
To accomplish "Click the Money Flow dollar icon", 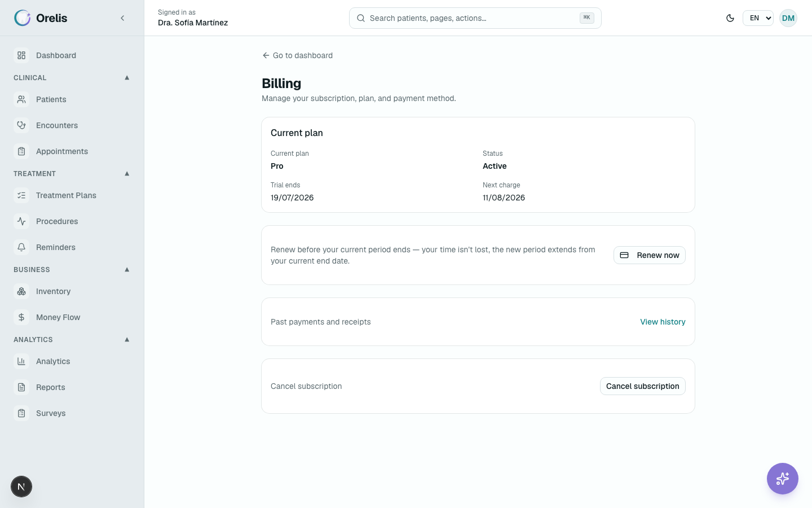I will [x=21, y=317].
